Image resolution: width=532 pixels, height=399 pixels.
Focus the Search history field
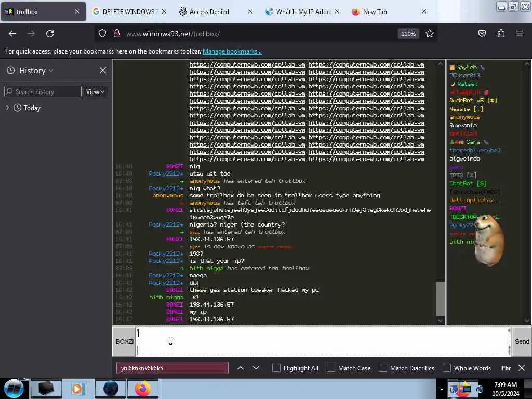coord(43,91)
